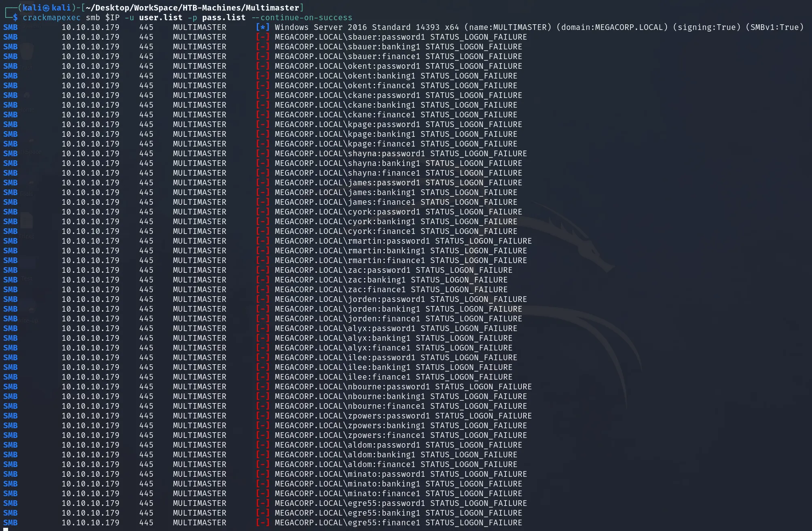
Task: Select the egre55:password1 result
Action: point(401,503)
